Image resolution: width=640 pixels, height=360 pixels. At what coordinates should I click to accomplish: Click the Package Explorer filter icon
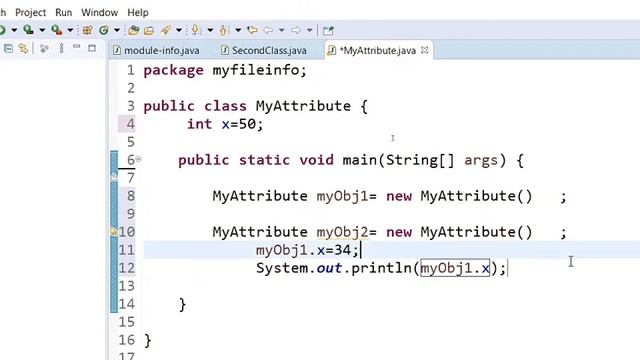tap(44, 49)
